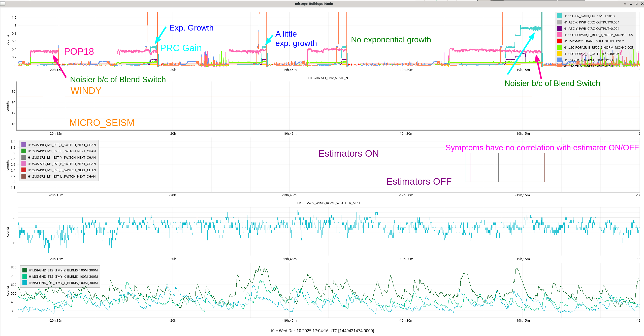
Task: Toggle the H1:SUS-SR3_M1_EST_P_SWITCH_NEXT_CHAN trace
Action: 61,164
